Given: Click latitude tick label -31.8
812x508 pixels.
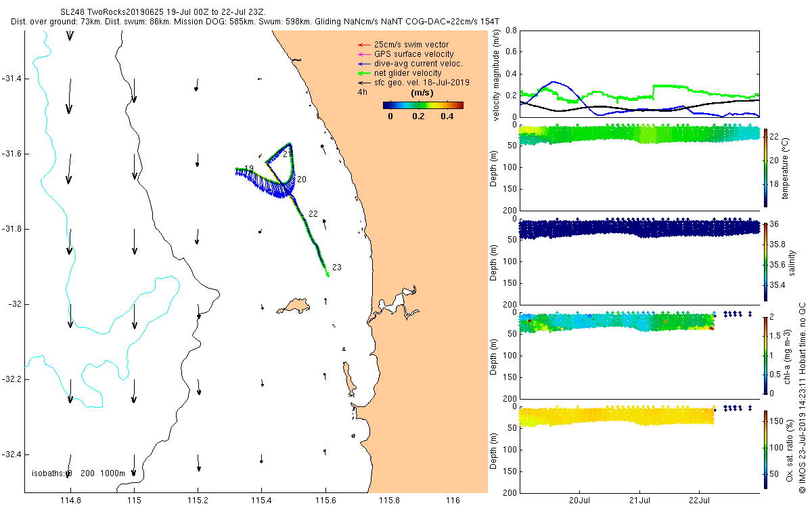Looking at the screenshot, I should click(12, 230).
